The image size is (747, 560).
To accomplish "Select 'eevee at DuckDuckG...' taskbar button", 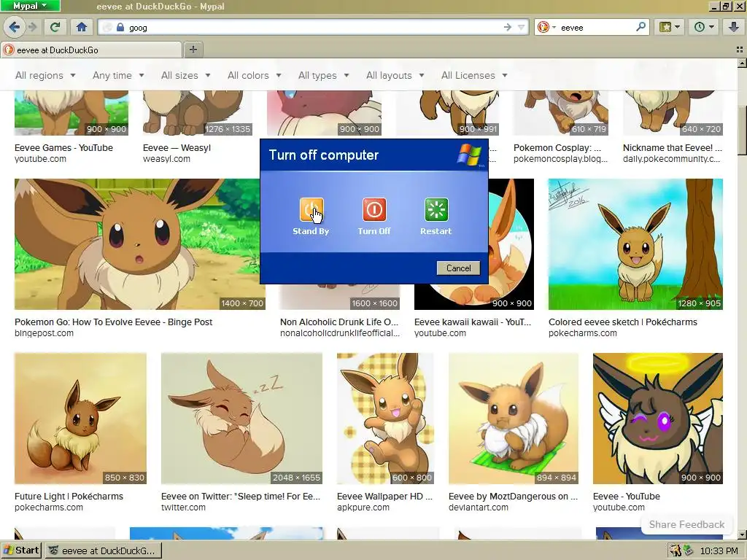I will coord(104,551).
